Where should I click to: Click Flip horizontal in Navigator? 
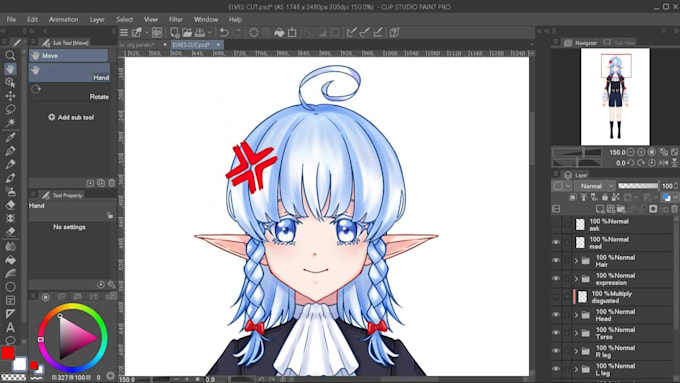(664, 163)
